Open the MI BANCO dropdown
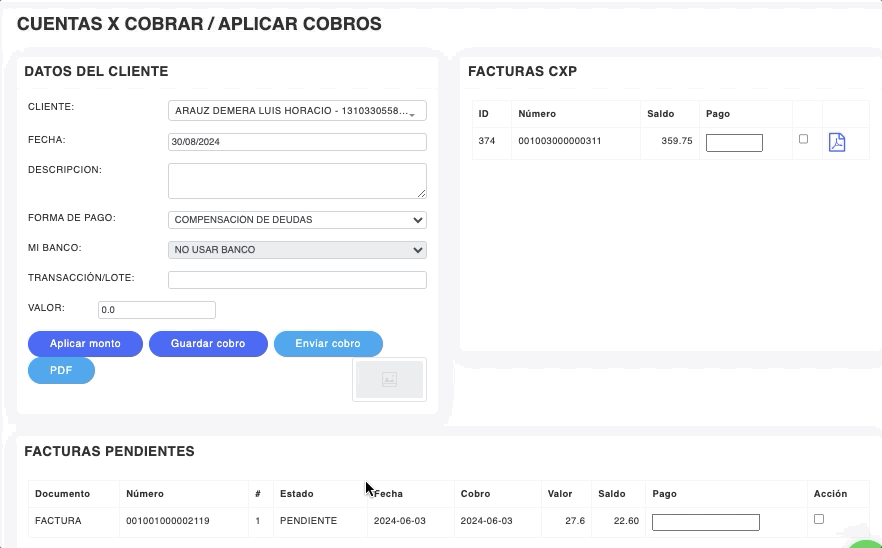The width and height of the screenshot is (882, 548). [x=297, y=250]
